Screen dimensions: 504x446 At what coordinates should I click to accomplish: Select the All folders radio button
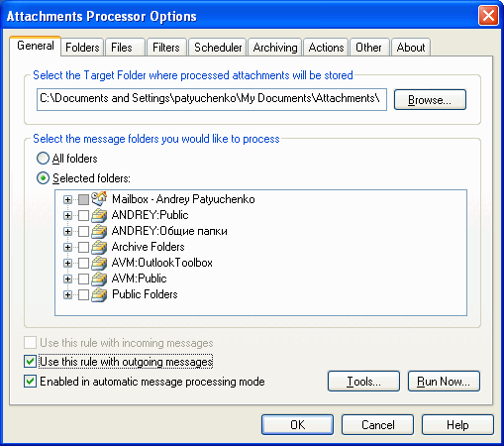coord(43,159)
